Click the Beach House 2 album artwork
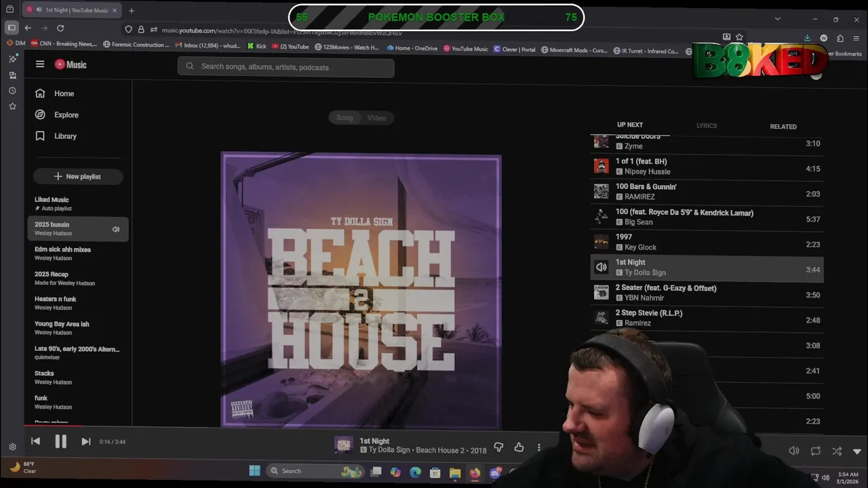This screenshot has height=488, width=868. point(361,290)
